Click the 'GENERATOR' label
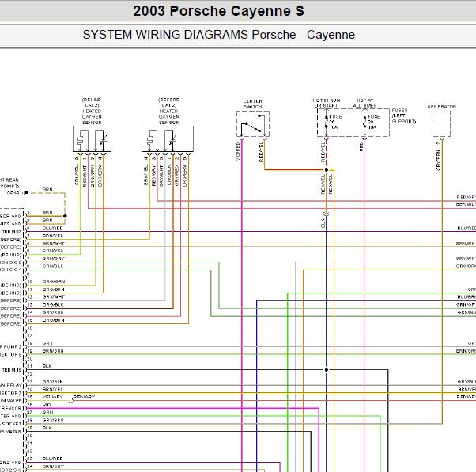The height and width of the screenshot is (472, 476). (x=442, y=107)
